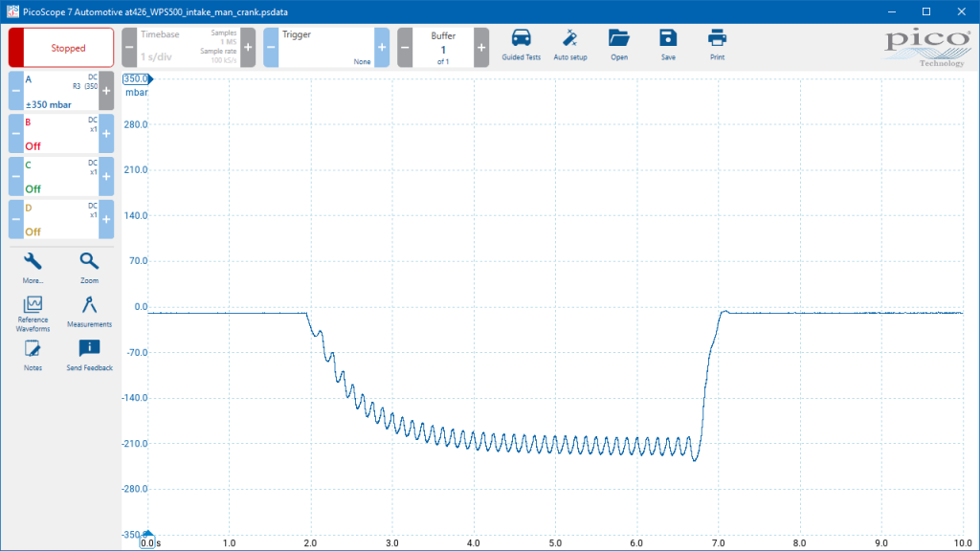Run Auto setup

(570, 45)
